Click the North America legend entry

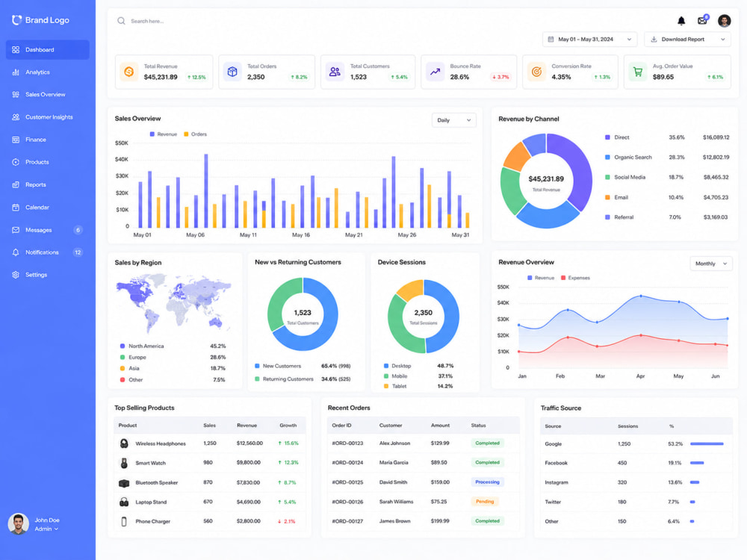[x=173, y=346]
